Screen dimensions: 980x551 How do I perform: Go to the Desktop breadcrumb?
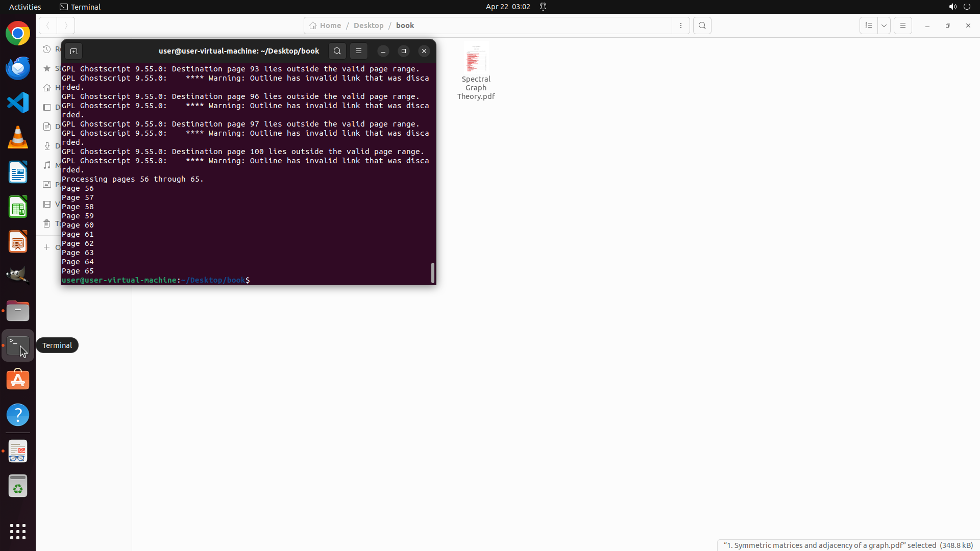(x=368, y=26)
